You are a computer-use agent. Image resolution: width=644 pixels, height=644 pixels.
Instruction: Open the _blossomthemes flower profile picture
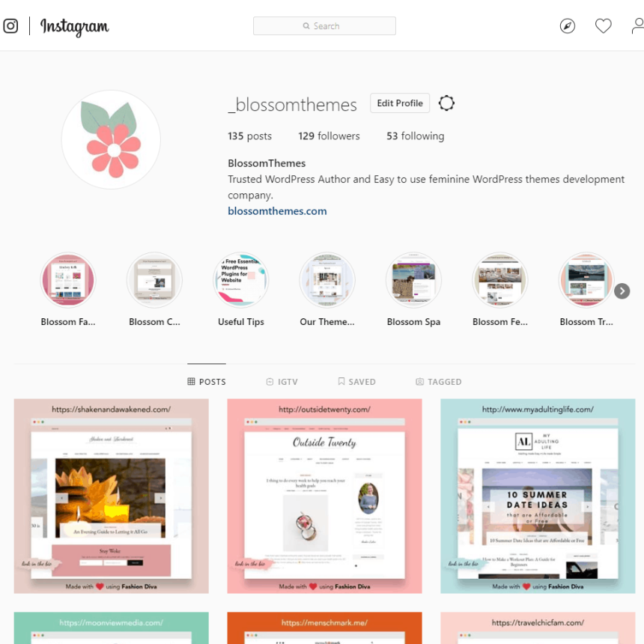(x=111, y=139)
